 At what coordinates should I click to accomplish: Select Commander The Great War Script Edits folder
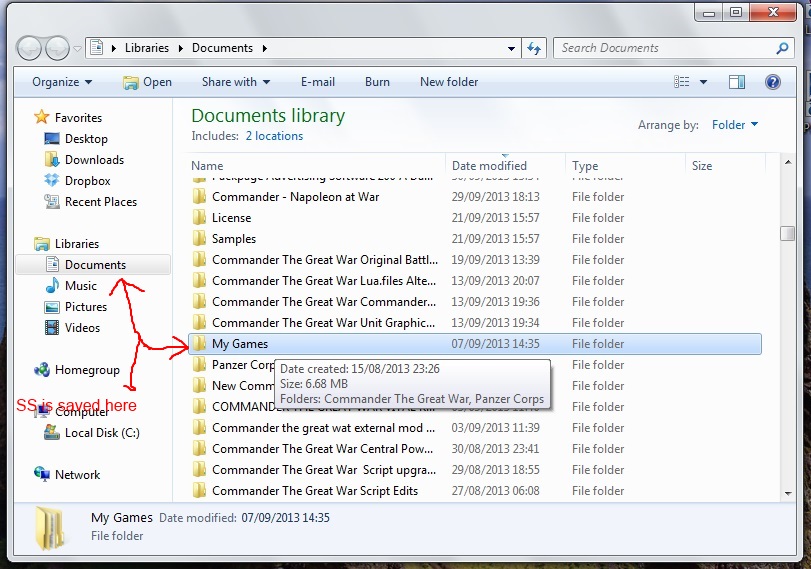click(475, 491)
